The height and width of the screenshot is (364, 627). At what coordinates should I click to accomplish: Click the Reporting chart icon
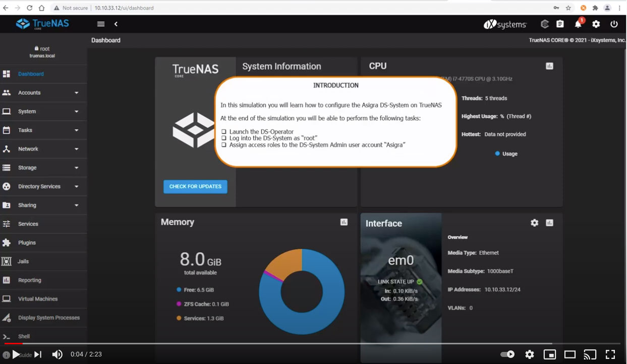point(7,280)
